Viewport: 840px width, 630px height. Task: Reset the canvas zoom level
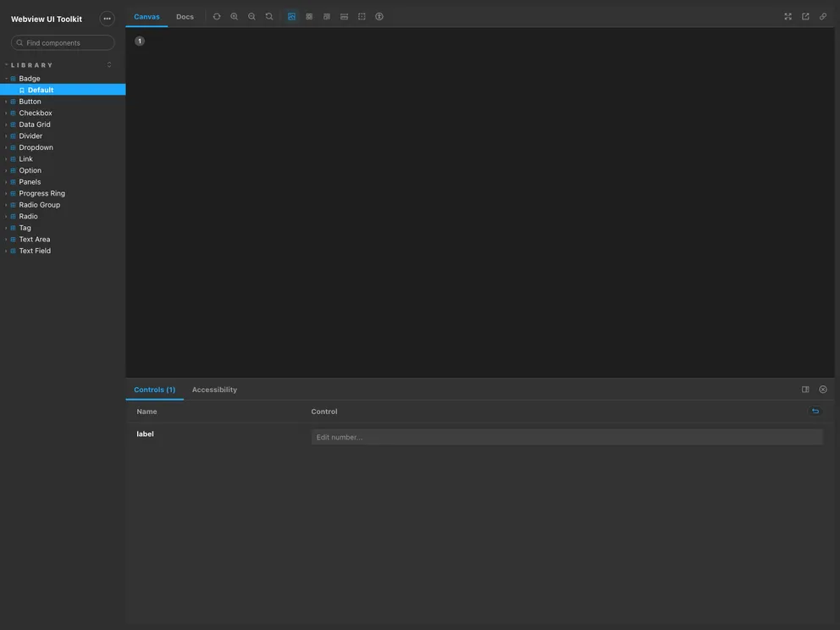269,17
